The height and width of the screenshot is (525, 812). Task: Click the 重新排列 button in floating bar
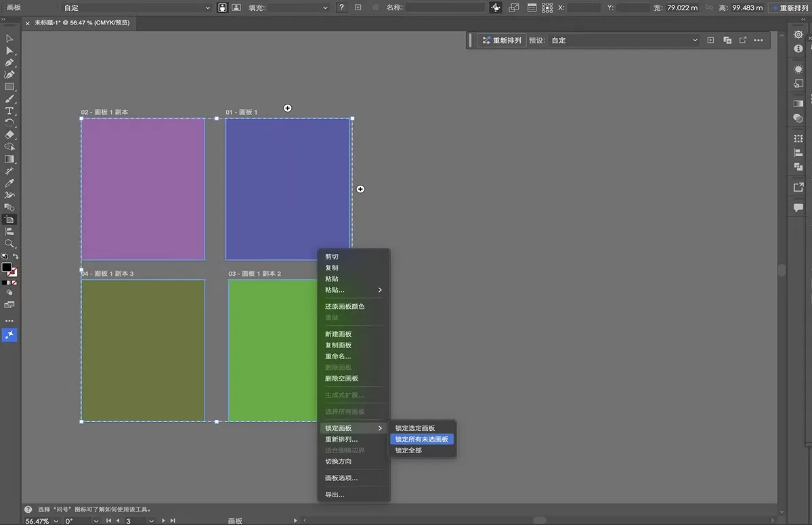502,41
